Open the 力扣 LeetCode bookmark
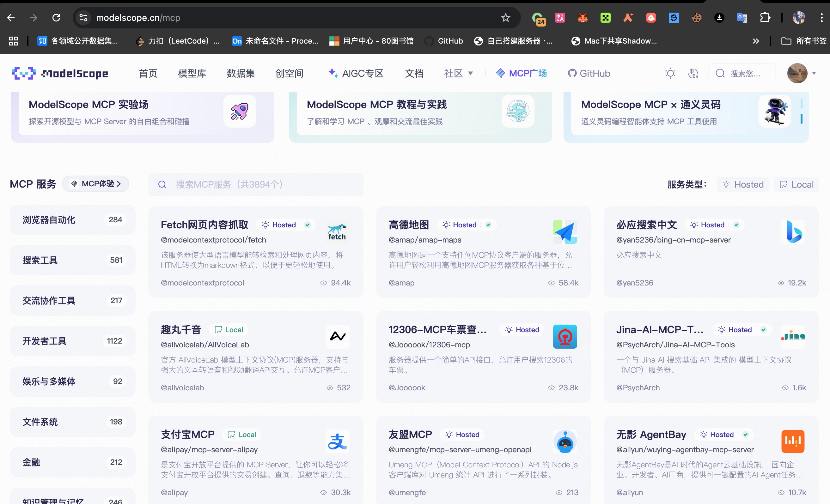The height and width of the screenshot is (504, 830). tap(177, 41)
